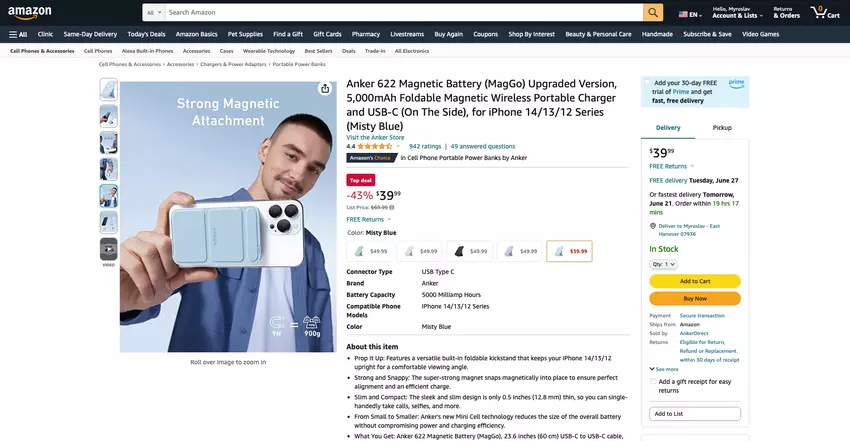
Task: Click the list price info icon
Action: (391, 207)
